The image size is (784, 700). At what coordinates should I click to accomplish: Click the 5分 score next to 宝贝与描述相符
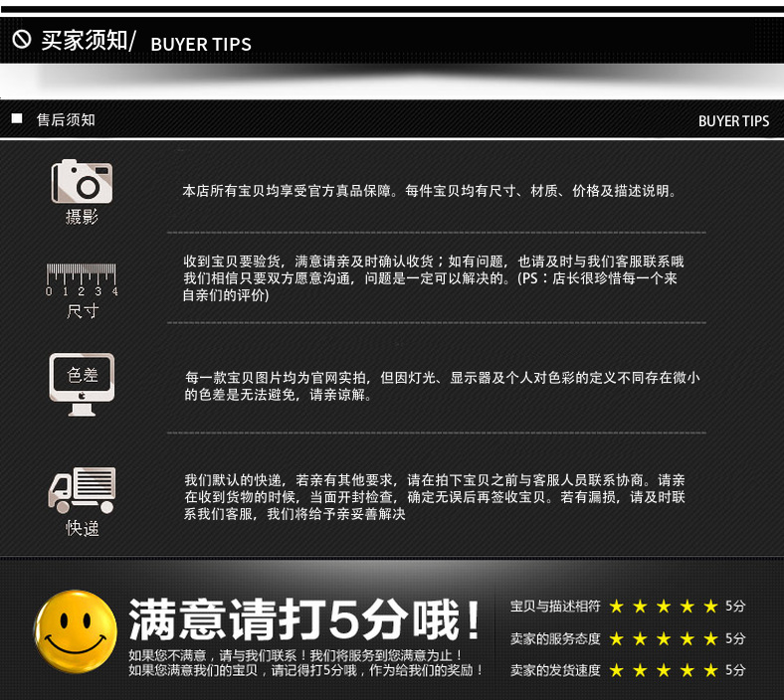point(735,607)
